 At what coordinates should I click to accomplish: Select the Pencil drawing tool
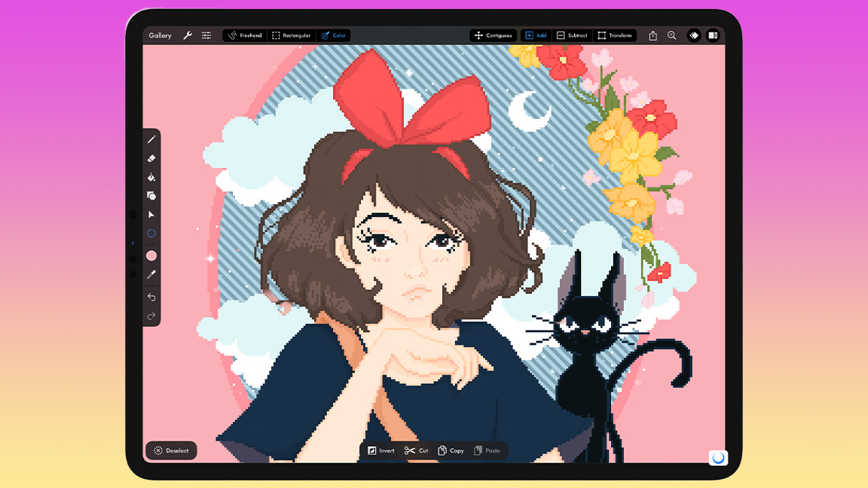click(x=151, y=139)
